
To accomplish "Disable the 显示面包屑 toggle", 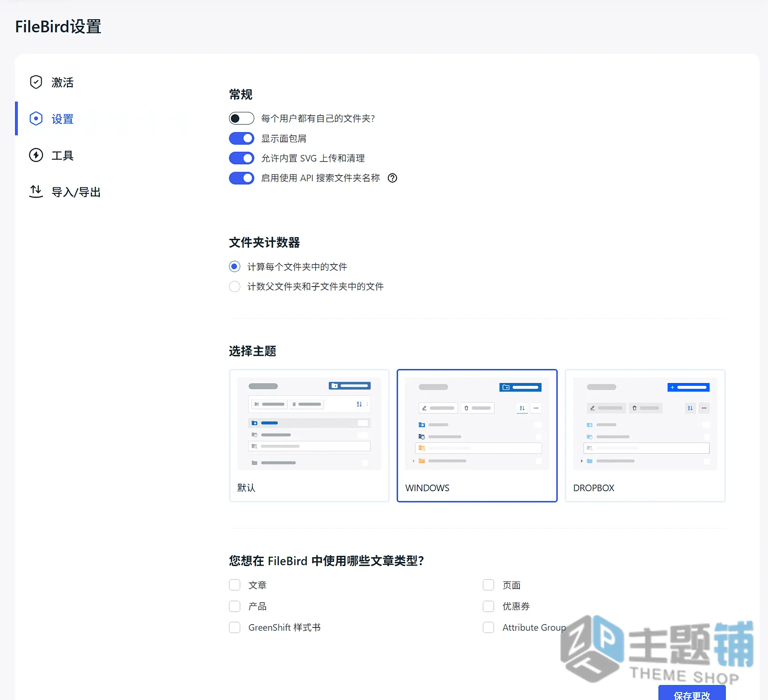I will 242,138.
